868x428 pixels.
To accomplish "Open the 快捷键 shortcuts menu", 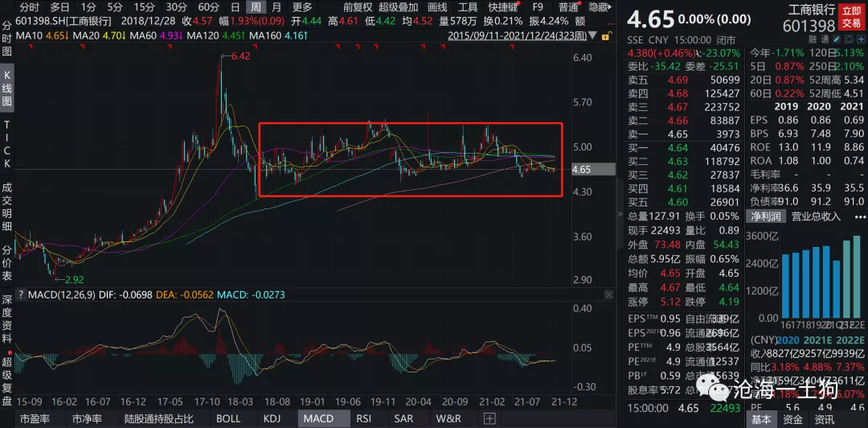I will click(x=503, y=7).
